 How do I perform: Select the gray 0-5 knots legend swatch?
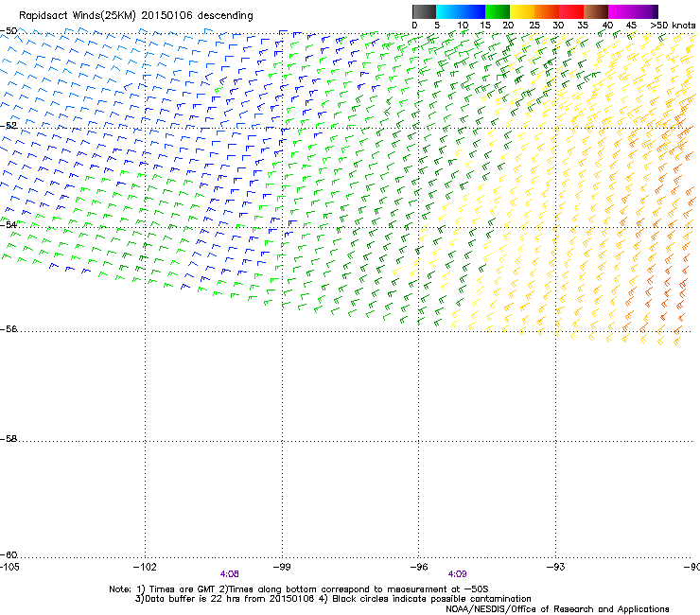coord(424,11)
